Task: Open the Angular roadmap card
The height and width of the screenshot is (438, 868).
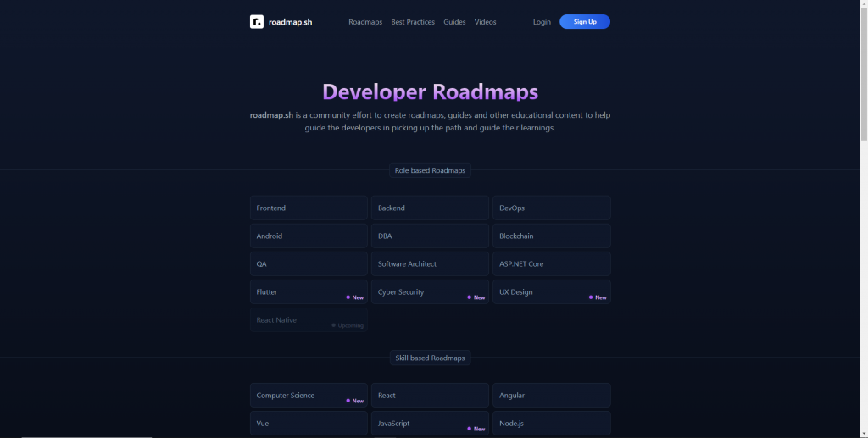Action: [551, 396]
